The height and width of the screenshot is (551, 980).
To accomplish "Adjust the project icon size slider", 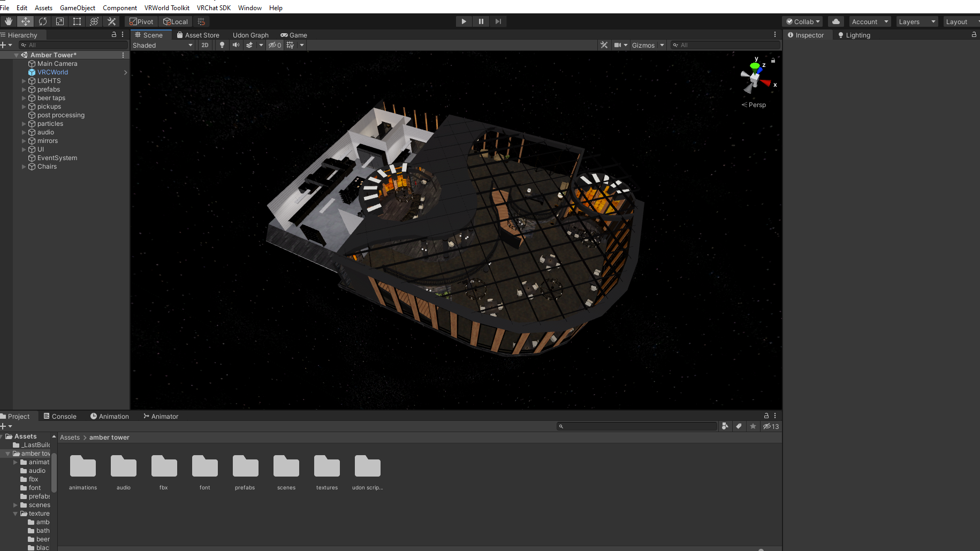I will (761, 549).
